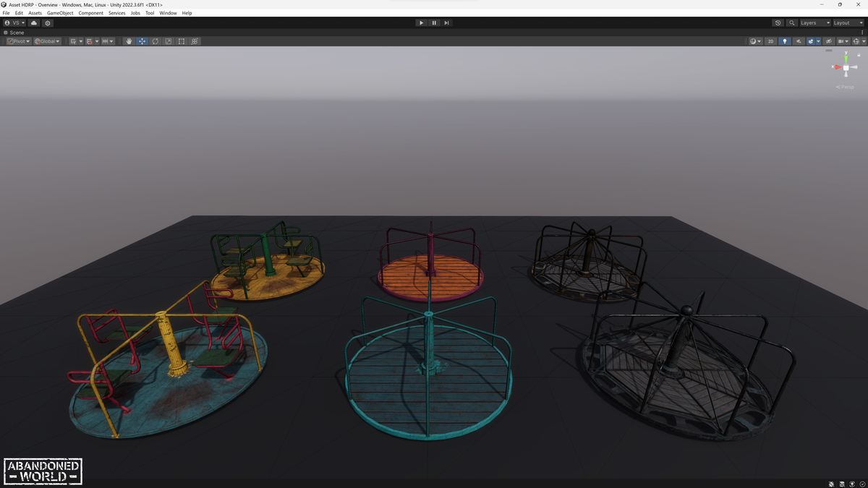Screen dimensions: 868x488
Task: Toggle scene effects (skybox, fog)
Action: pos(811,41)
